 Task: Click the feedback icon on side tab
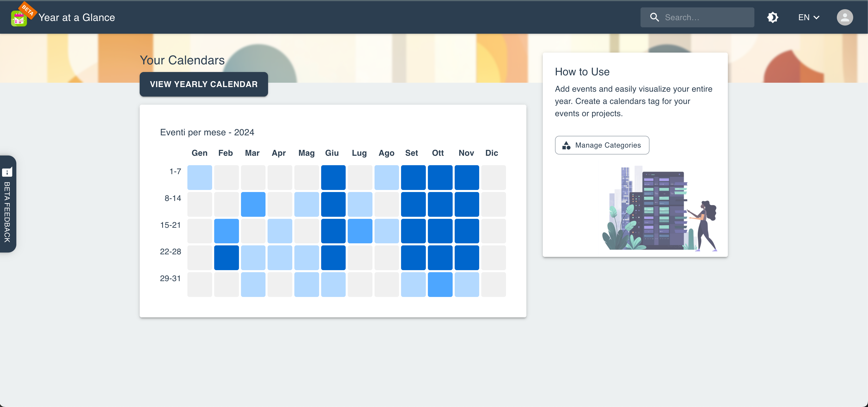coord(7,172)
